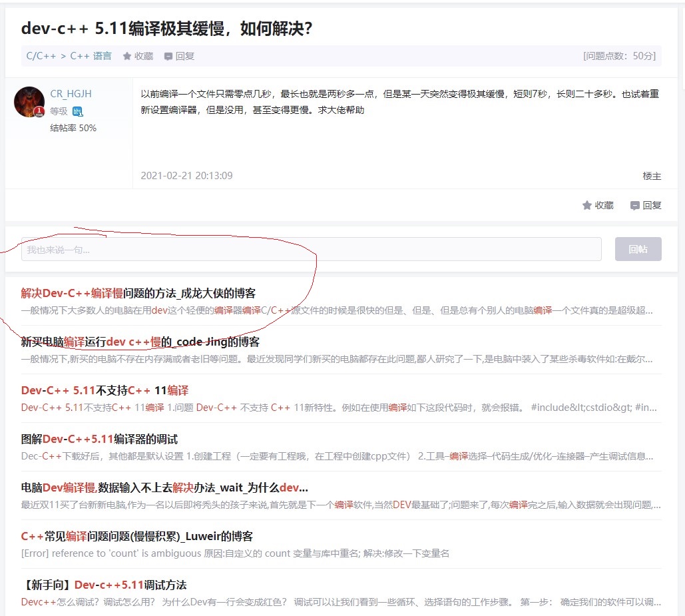Open 电脑Dev编译慢,数据输入不上去解决办法 link
The height and width of the screenshot is (616, 685).
164,487
